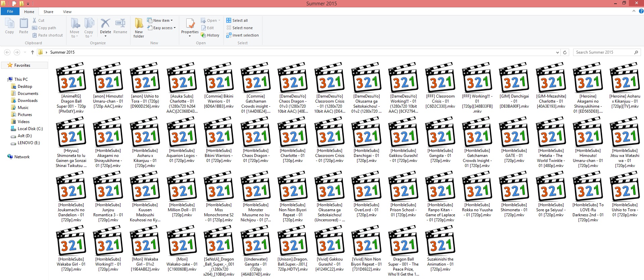Select [Asuka Subs] Charlotte - 01 file
644x280 pixels.
(x=182, y=88)
